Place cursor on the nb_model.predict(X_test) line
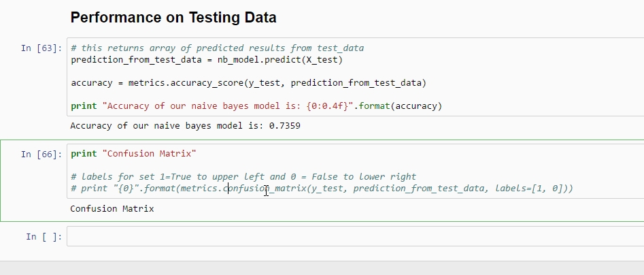The height and width of the screenshot is (275, 644). (x=207, y=60)
